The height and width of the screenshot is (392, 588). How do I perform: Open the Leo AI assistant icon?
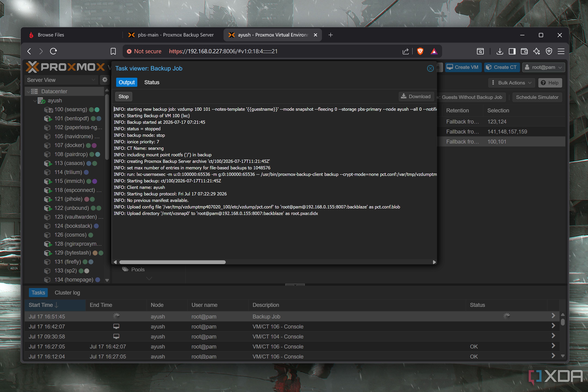[x=537, y=51]
